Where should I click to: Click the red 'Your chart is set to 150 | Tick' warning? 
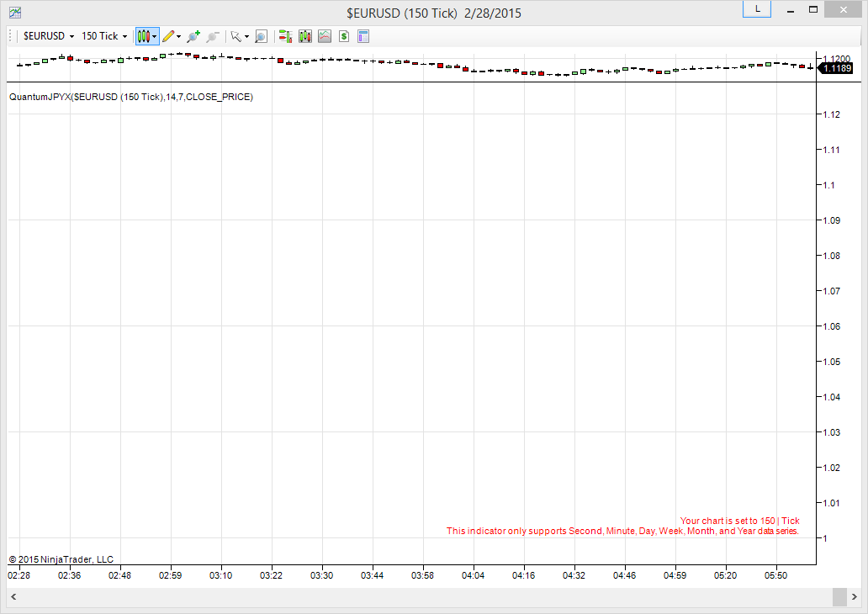click(x=739, y=521)
